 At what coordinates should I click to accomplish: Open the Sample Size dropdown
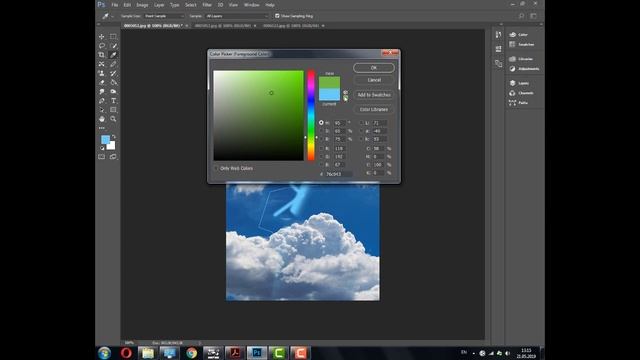[164, 16]
